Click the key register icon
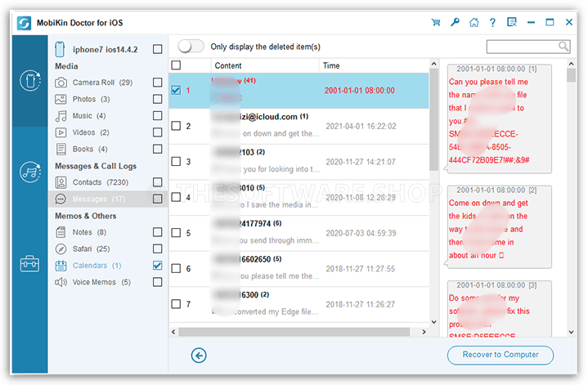This screenshot has height=385, width=588. (x=455, y=23)
